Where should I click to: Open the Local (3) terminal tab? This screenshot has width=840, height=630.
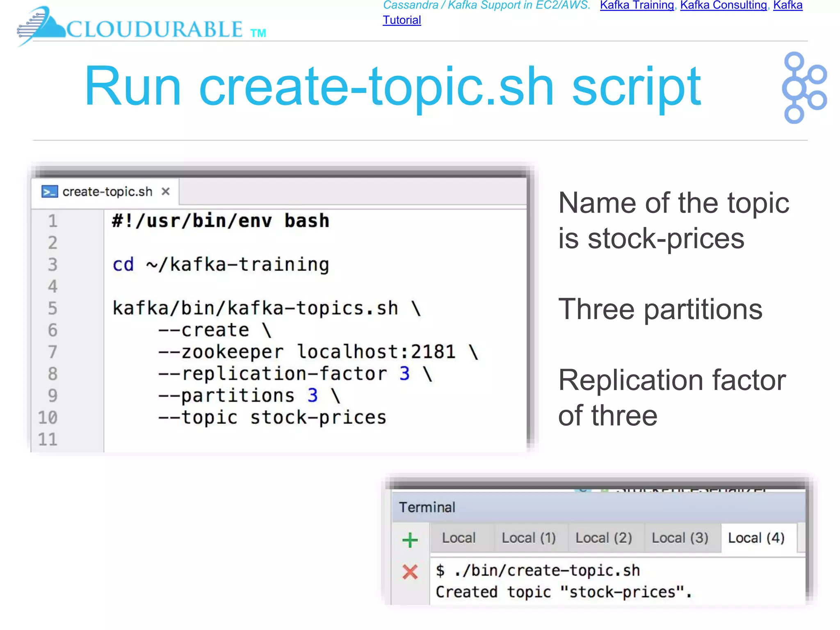[680, 538]
